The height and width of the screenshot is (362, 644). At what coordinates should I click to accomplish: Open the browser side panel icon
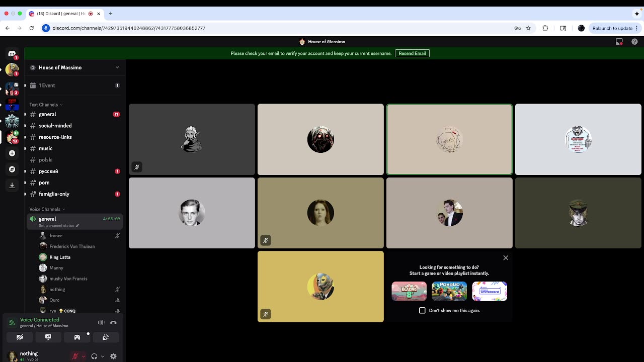tap(563, 28)
